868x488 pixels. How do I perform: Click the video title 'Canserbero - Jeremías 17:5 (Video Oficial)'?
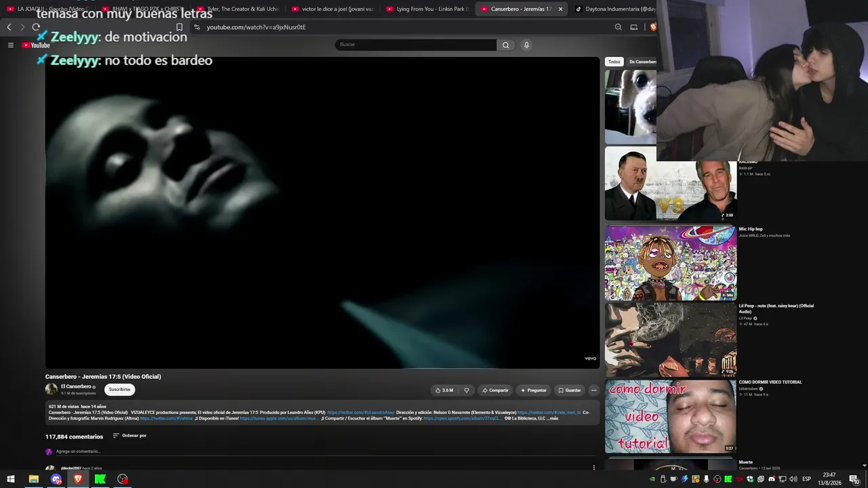point(103,377)
